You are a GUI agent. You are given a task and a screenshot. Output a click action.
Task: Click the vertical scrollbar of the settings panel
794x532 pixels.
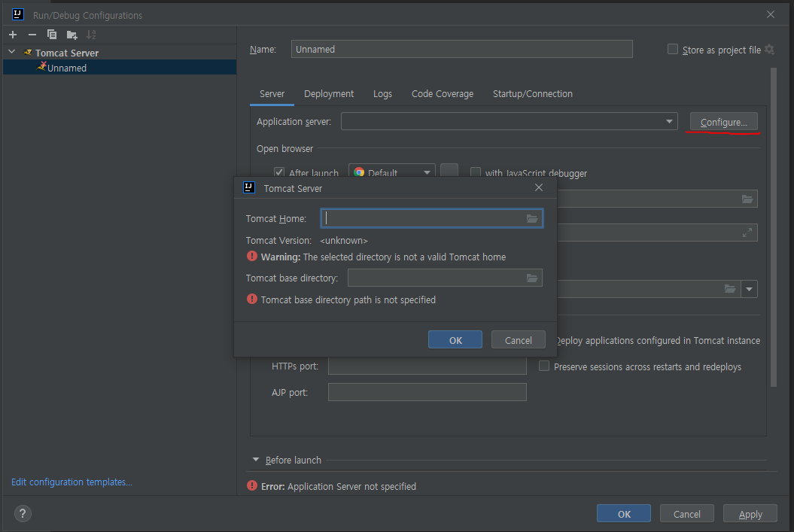[773, 228]
